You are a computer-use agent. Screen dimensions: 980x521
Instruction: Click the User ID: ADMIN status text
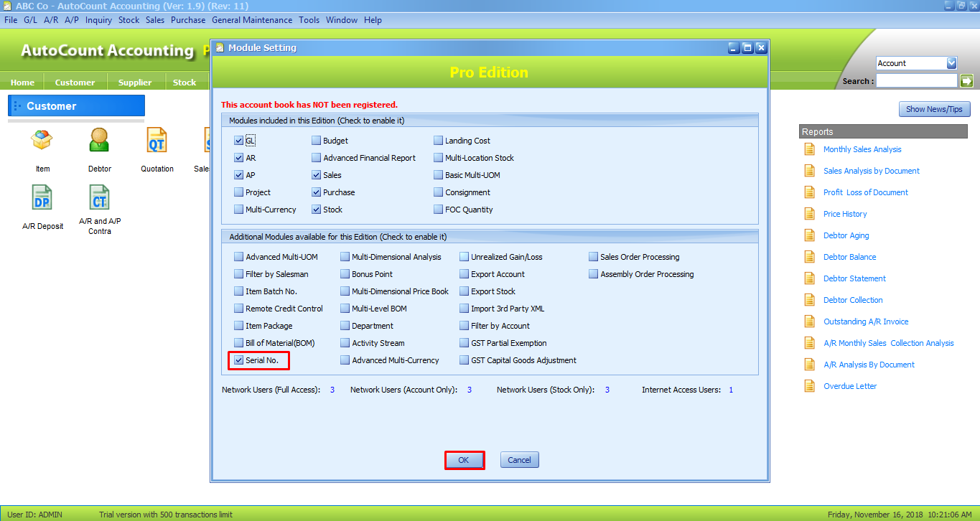(x=34, y=515)
